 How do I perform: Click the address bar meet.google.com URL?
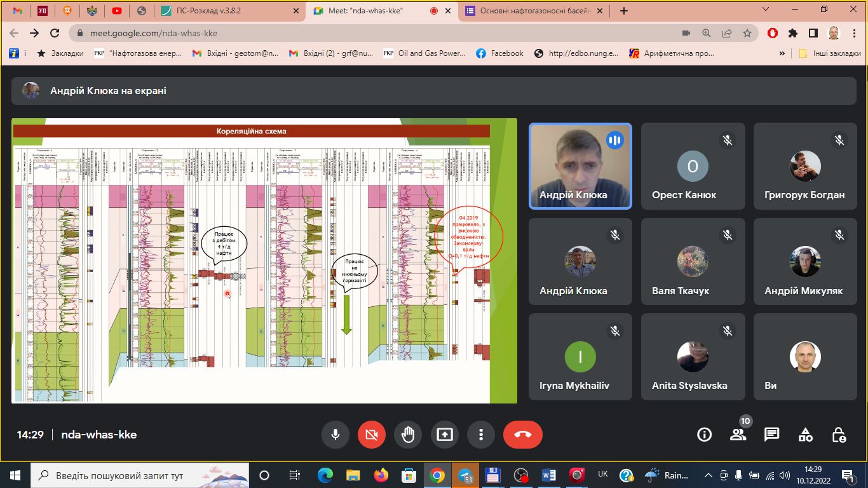click(x=153, y=33)
